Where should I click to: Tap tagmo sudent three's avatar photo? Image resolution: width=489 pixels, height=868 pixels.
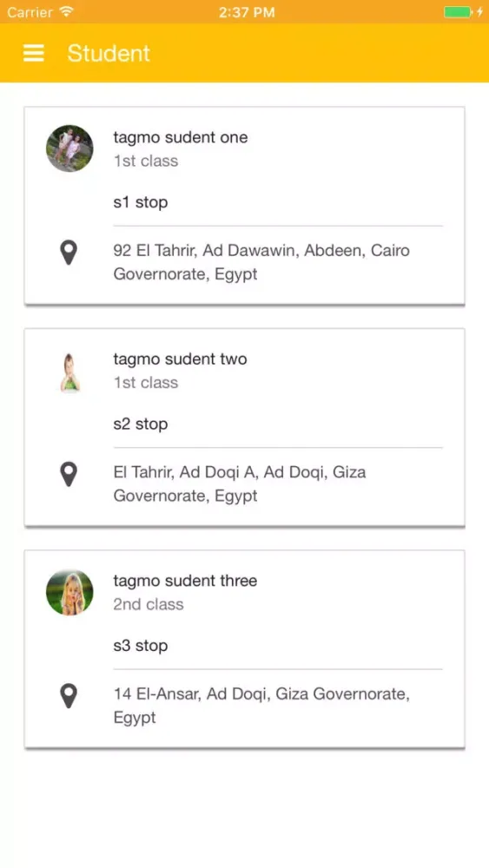pos(69,592)
